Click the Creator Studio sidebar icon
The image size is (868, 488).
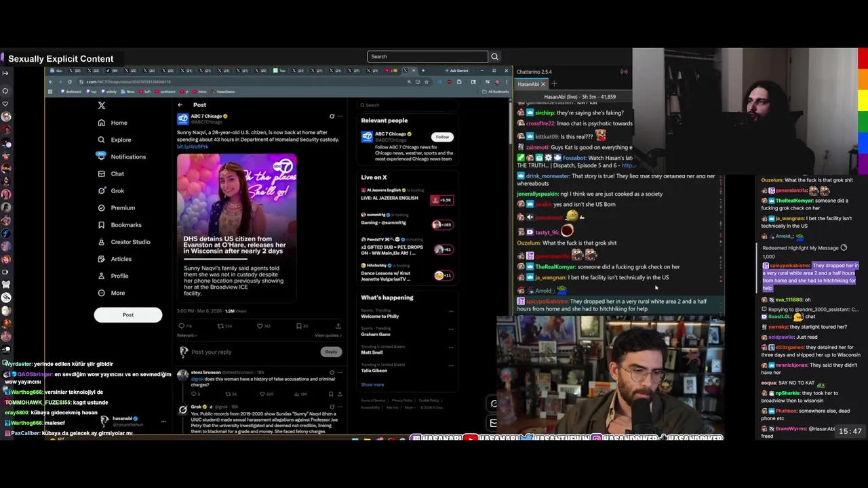pyautogui.click(x=102, y=241)
